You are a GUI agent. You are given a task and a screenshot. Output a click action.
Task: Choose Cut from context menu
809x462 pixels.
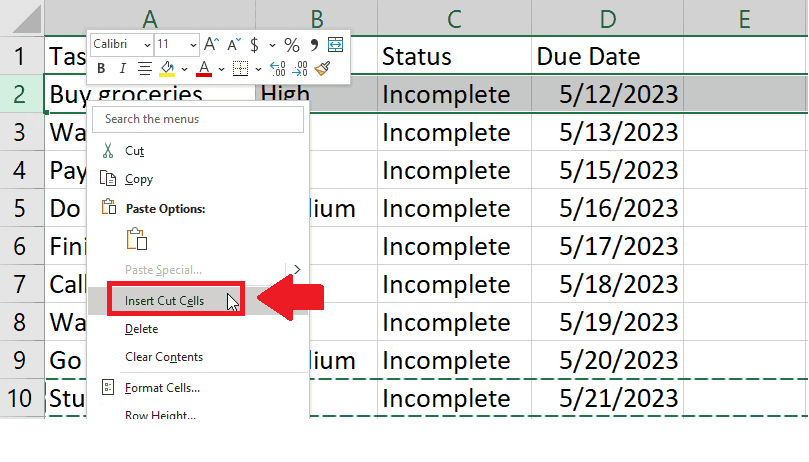click(x=135, y=151)
